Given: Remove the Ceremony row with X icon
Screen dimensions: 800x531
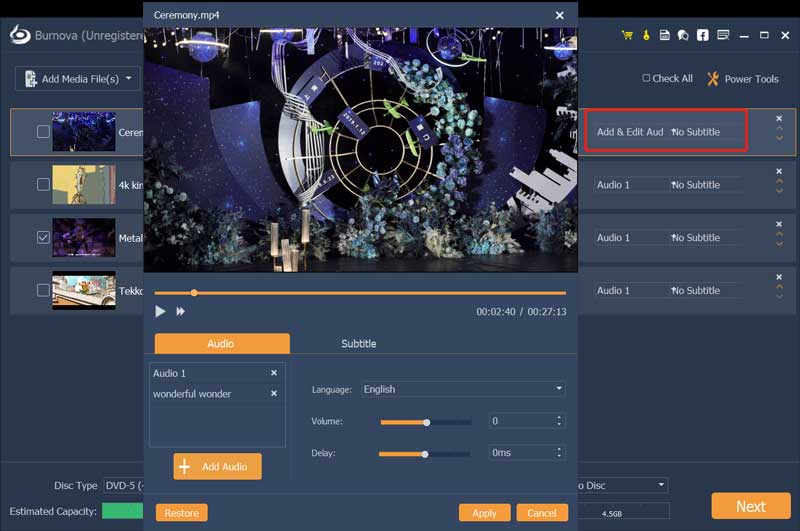Looking at the screenshot, I should pyautogui.click(x=779, y=119).
